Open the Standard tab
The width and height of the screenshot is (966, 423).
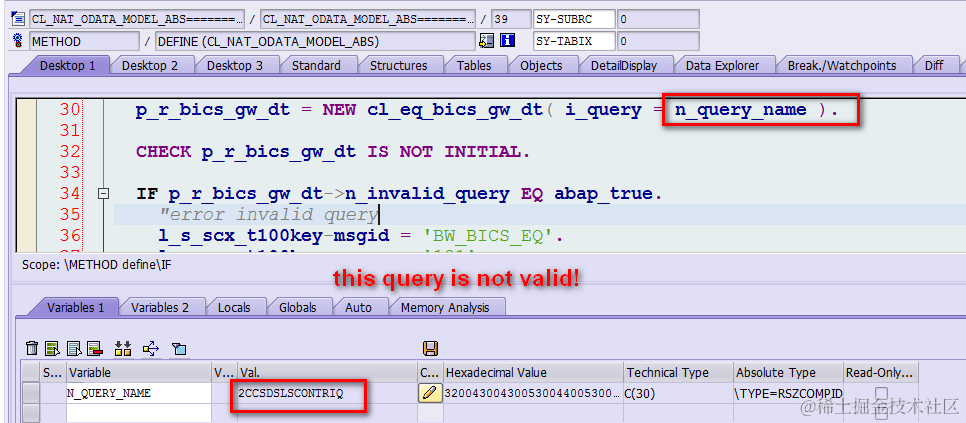(x=316, y=65)
